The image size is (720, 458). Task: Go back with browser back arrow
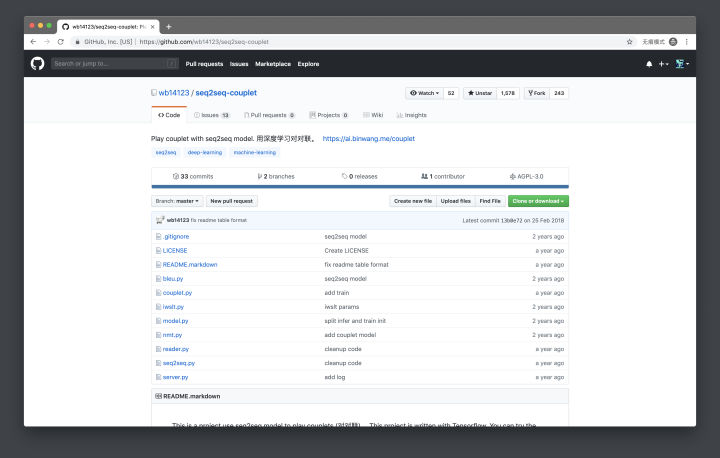tap(33, 42)
